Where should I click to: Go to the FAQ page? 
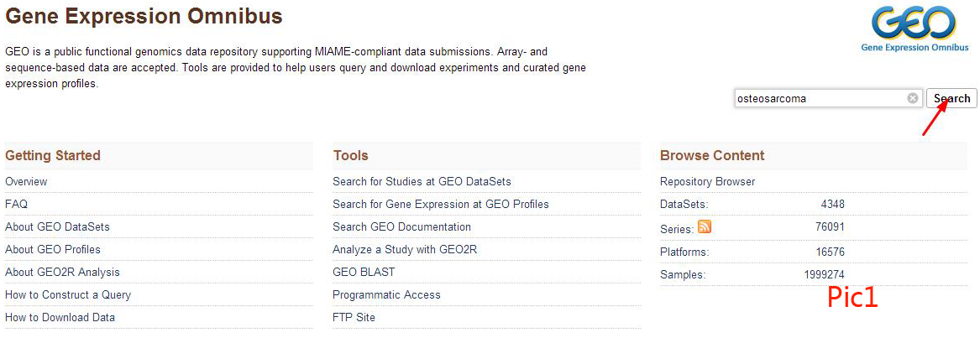tap(16, 204)
